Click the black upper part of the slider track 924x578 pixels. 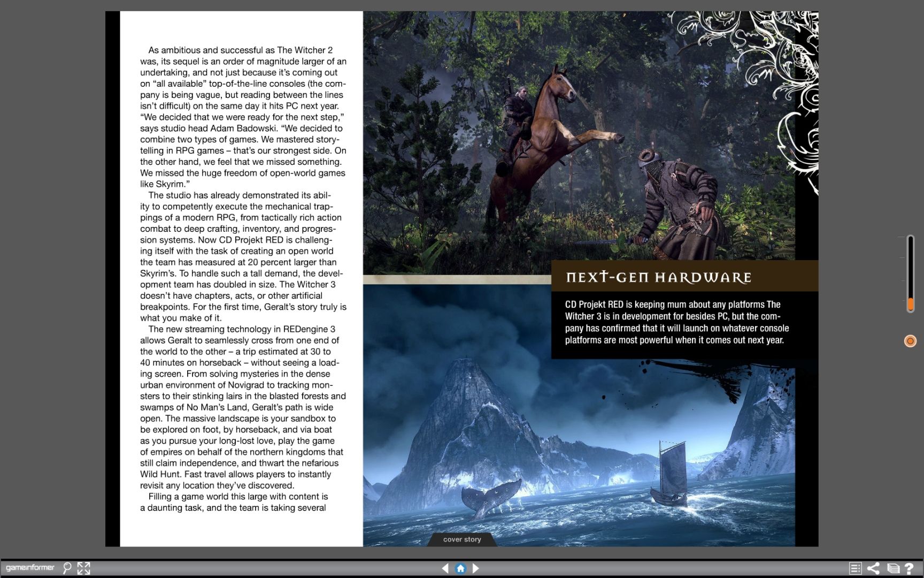tap(910, 265)
